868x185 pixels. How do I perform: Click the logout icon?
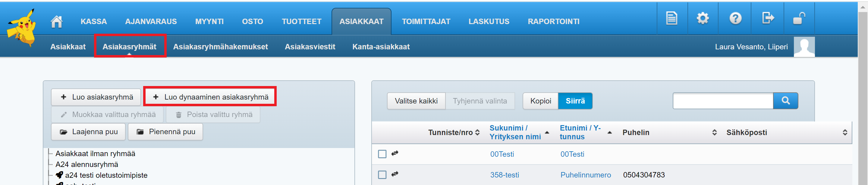coord(768,19)
